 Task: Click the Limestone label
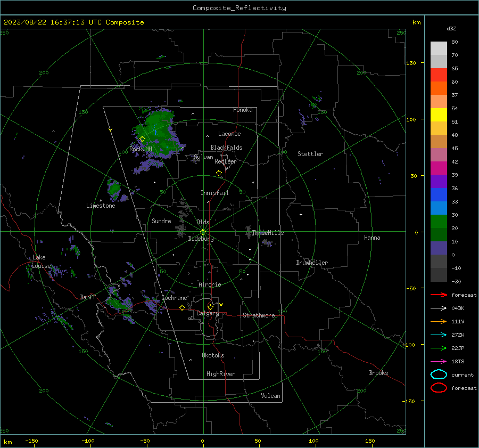click(101, 206)
